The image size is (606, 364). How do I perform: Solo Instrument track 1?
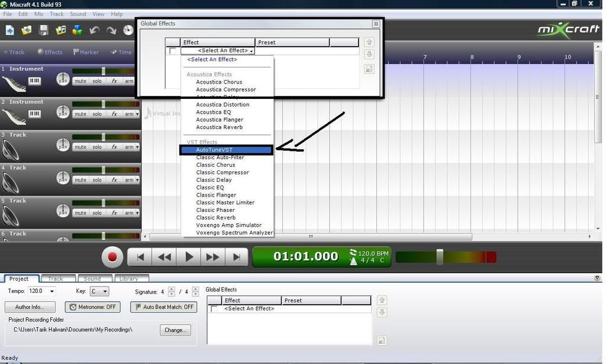click(97, 81)
